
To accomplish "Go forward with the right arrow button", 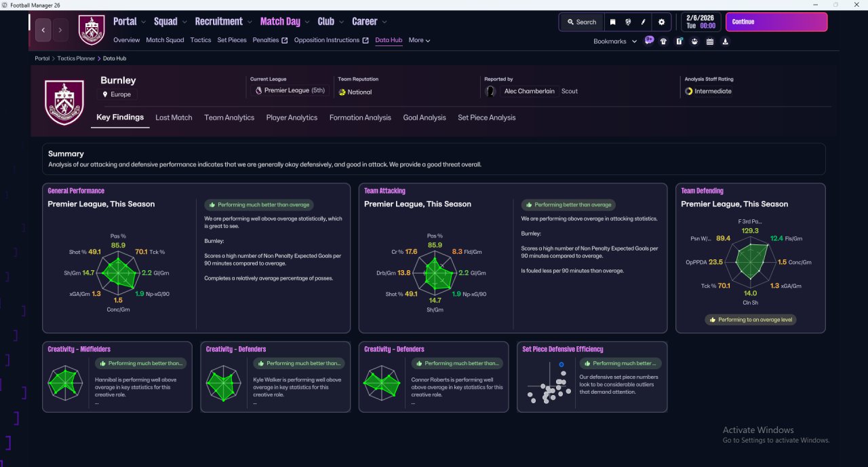I will point(60,30).
